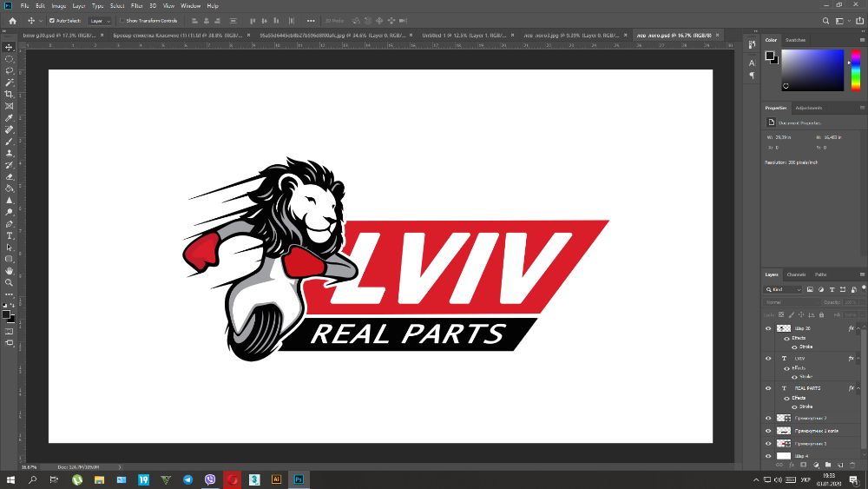Select the Magic Wand tool
This screenshot has width=868, height=489.
pos(9,83)
